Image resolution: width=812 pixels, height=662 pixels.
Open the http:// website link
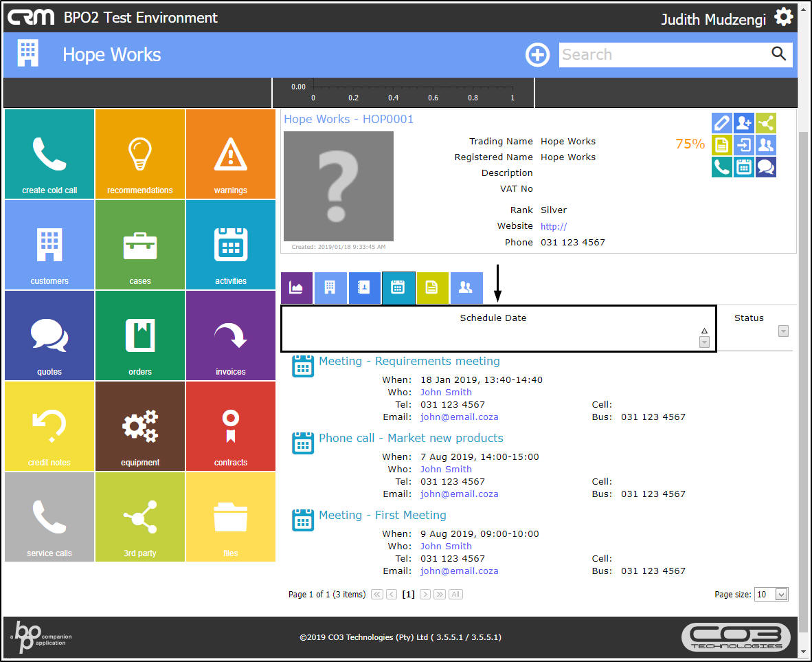coord(554,227)
